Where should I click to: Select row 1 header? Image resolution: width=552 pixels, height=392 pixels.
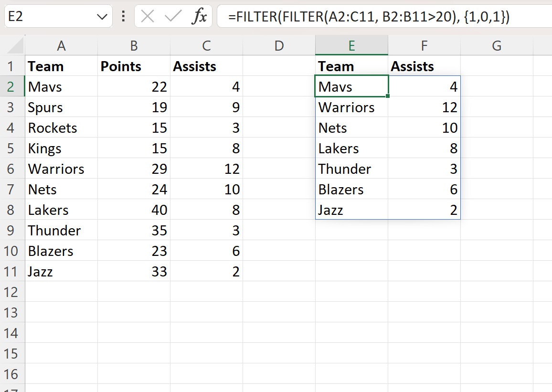(x=12, y=66)
